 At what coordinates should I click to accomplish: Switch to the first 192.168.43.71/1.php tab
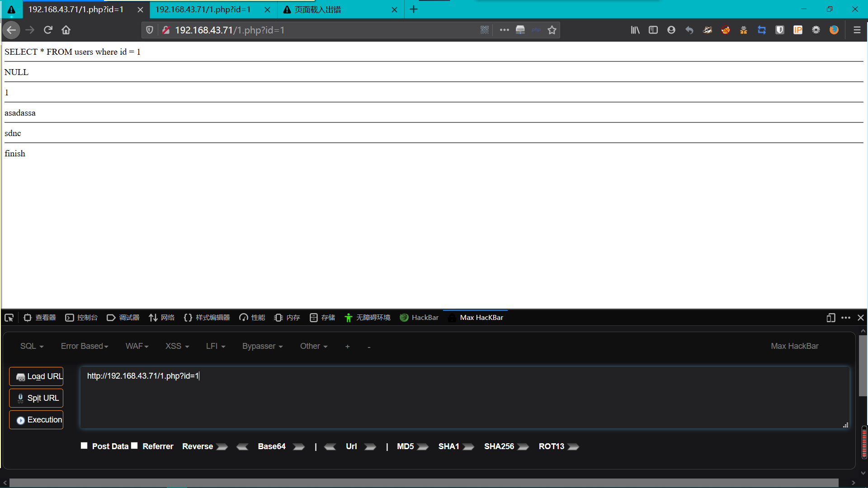[x=76, y=9]
